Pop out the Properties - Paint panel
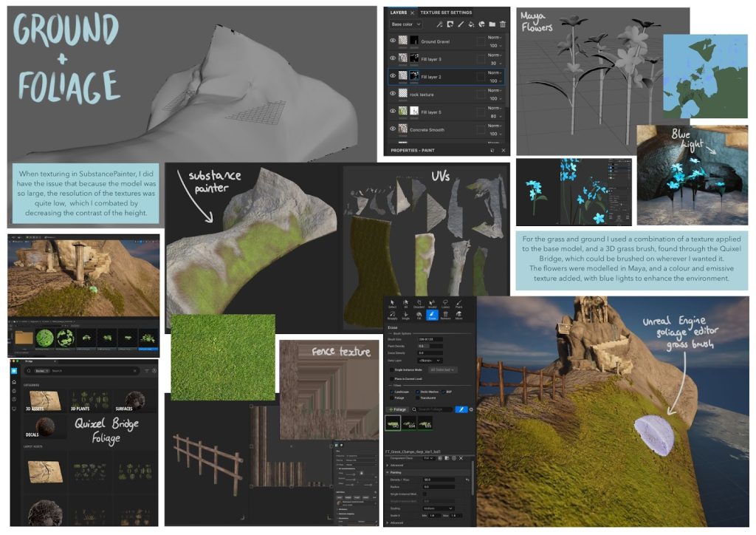The height and width of the screenshot is (535, 756). click(492, 151)
